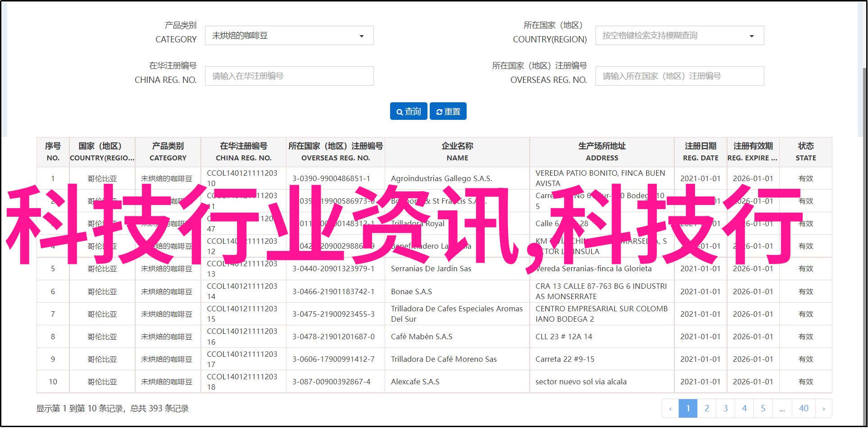
Task: Click China reg number ending 14 in row 6
Action: pos(242,291)
